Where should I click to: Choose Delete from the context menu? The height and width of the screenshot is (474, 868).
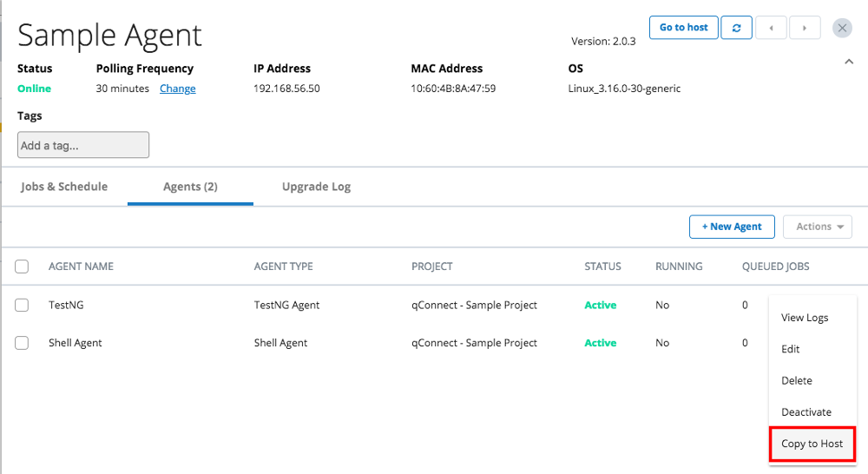[797, 380]
